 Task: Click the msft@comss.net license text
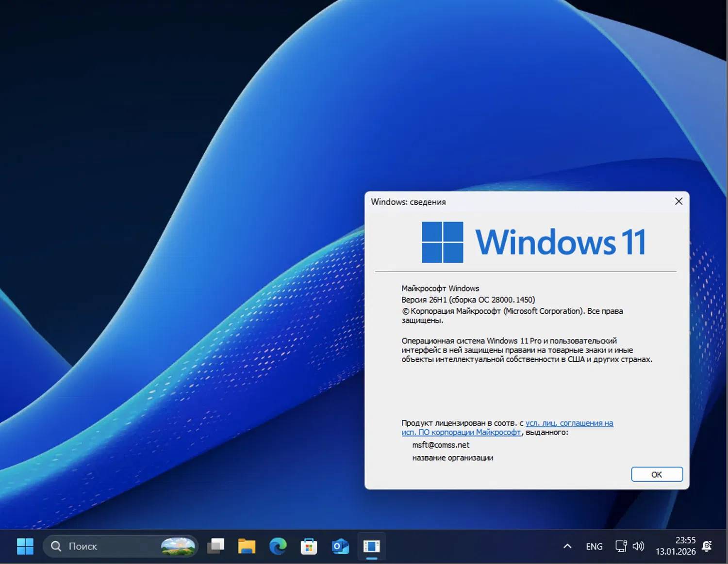[x=440, y=445]
